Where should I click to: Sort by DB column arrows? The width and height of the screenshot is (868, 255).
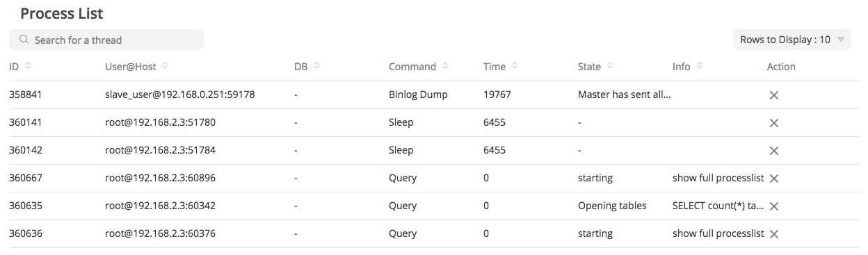(x=316, y=67)
